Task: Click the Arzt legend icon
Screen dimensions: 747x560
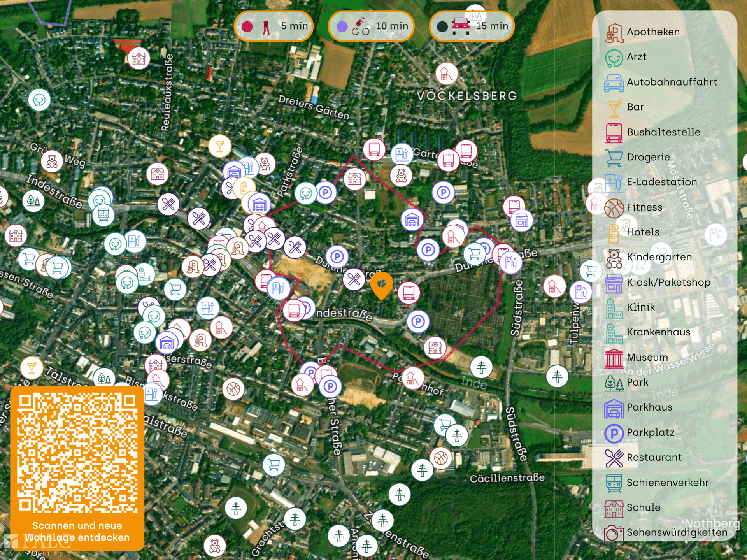Action: (614, 58)
